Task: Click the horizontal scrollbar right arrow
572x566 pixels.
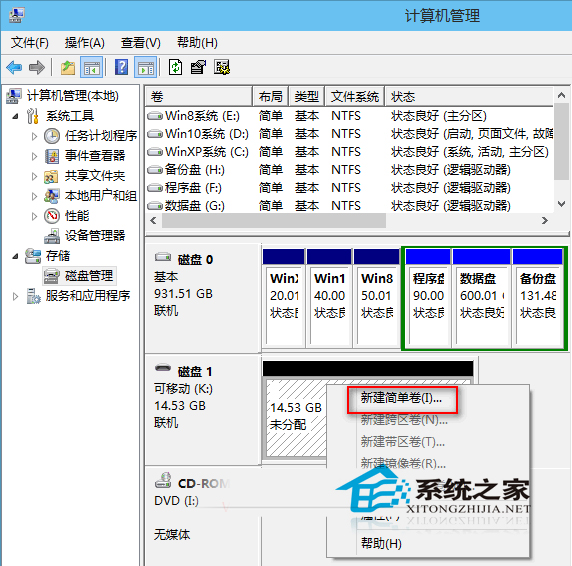Action: [545, 221]
